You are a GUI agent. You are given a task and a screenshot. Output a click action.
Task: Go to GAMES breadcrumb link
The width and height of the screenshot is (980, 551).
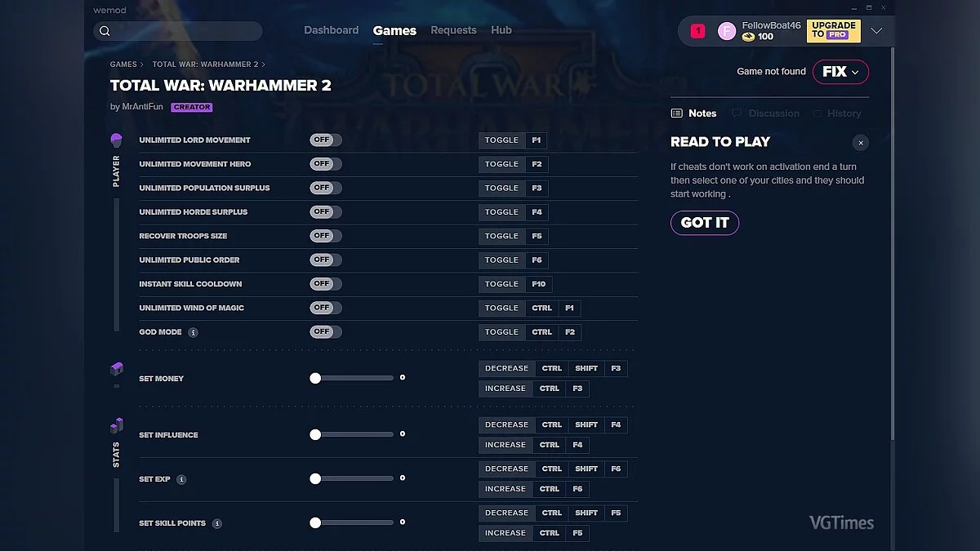(x=123, y=64)
